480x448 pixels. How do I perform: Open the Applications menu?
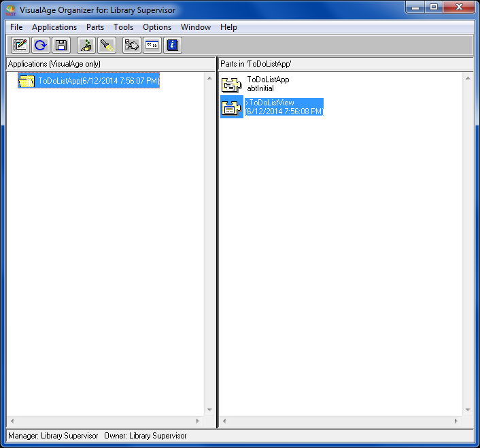pyautogui.click(x=54, y=27)
